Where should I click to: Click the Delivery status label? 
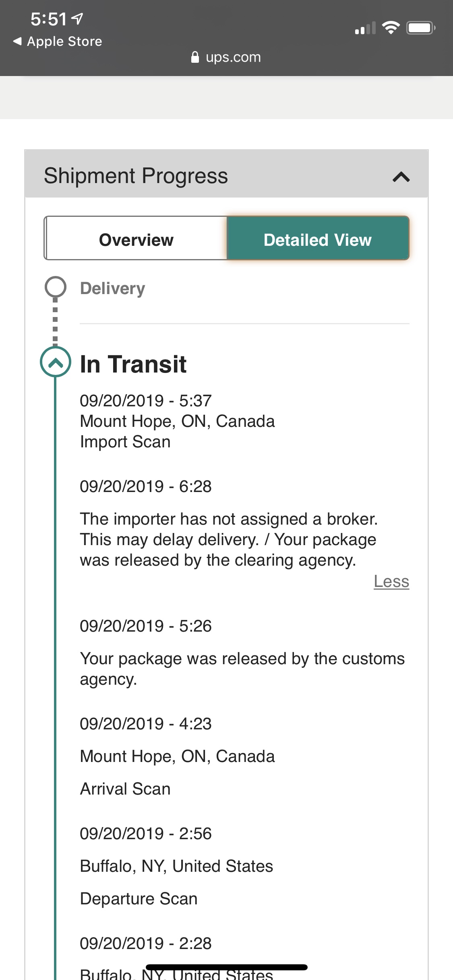pos(113,288)
